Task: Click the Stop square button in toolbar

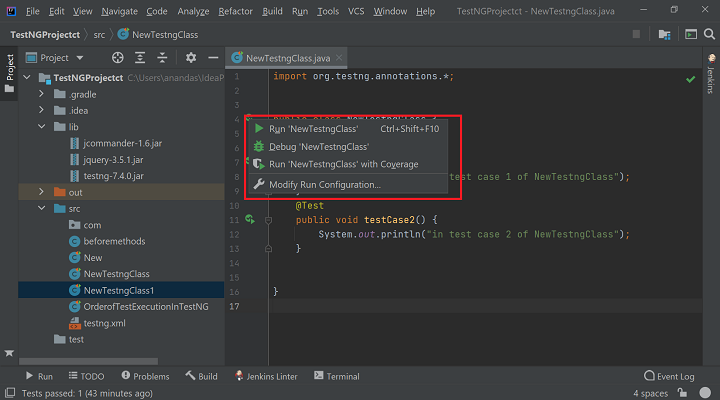Action: point(636,34)
